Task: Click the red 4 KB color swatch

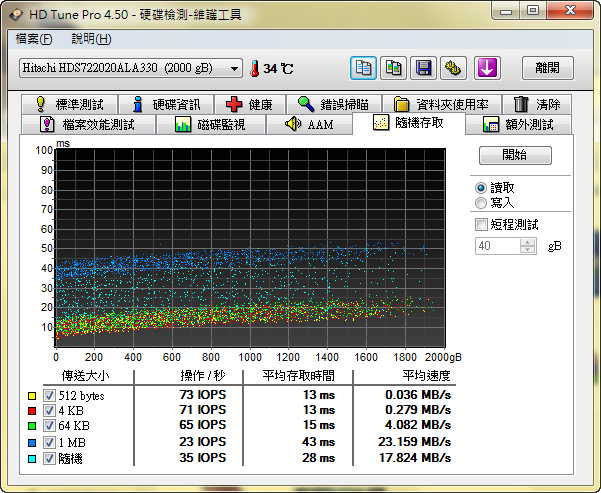Action: (x=32, y=411)
